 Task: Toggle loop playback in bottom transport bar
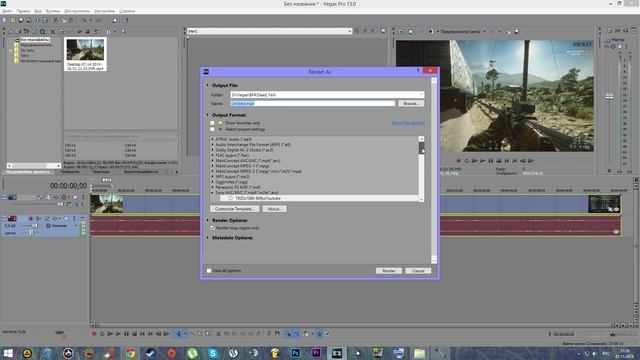point(102,334)
